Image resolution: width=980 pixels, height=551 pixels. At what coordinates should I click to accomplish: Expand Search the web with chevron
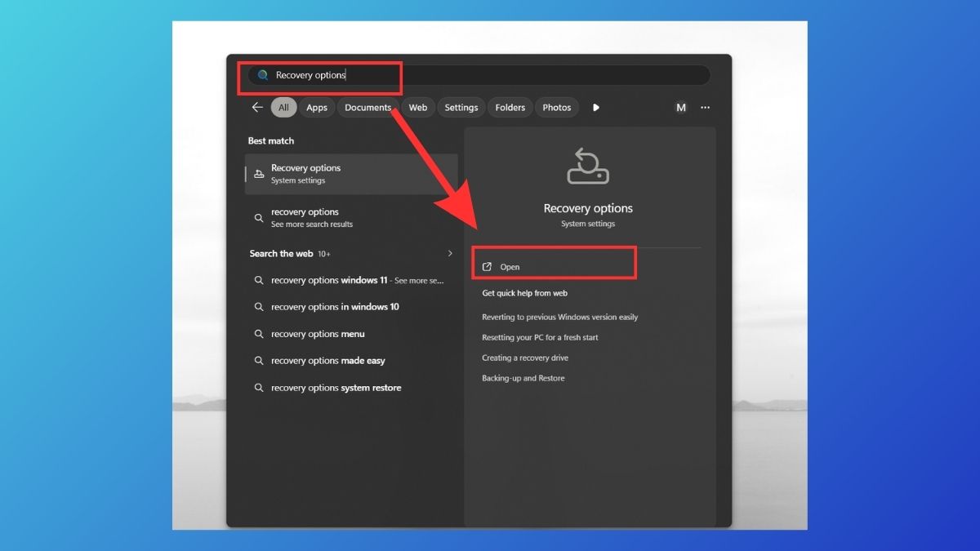pos(450,254)
